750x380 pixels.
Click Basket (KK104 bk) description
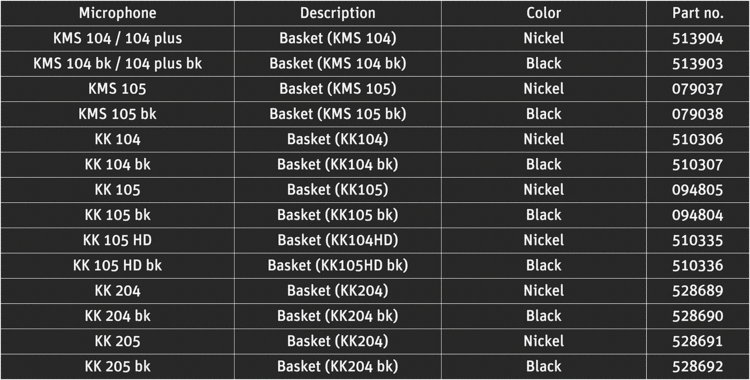coord(338,165)
